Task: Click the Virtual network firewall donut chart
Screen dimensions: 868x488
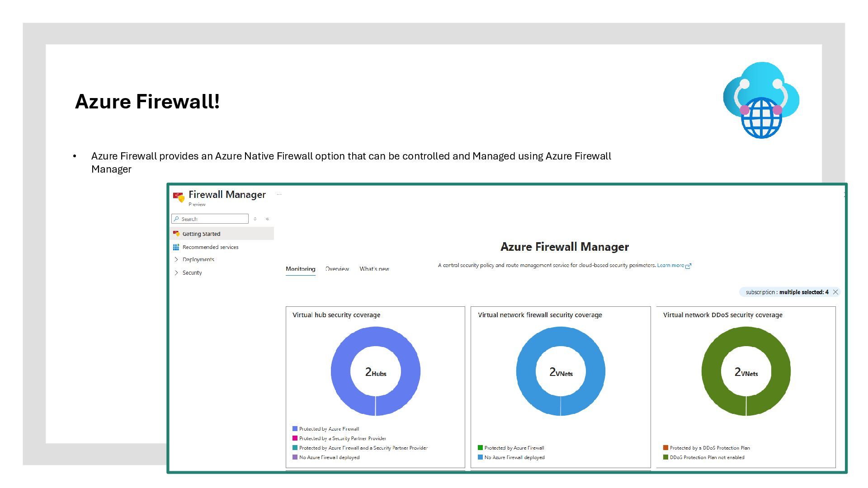Action: click(561, 371)
